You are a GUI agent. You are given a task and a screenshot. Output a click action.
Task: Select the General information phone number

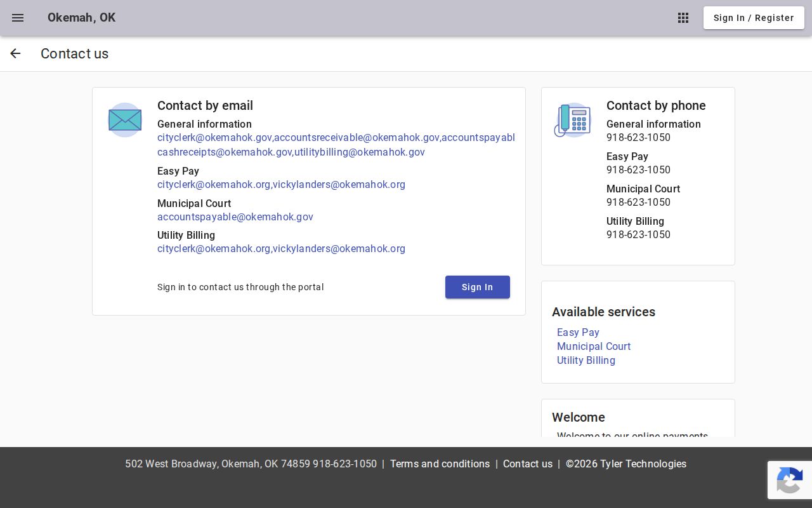click(638, 137)
